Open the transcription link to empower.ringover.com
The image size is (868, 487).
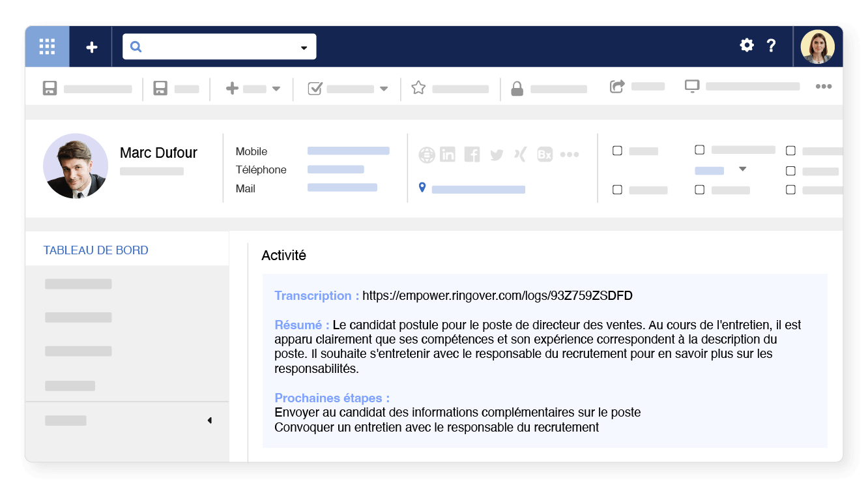tap(499, 295)
